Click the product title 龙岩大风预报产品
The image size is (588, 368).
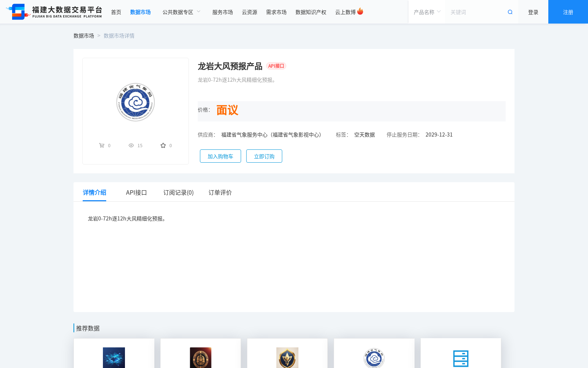(230, 66)
